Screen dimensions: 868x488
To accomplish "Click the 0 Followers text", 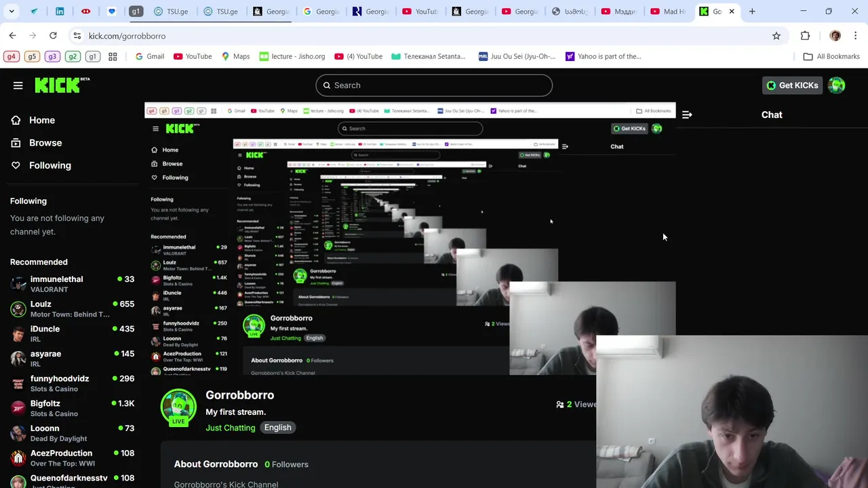I will (x=286, y=464).
